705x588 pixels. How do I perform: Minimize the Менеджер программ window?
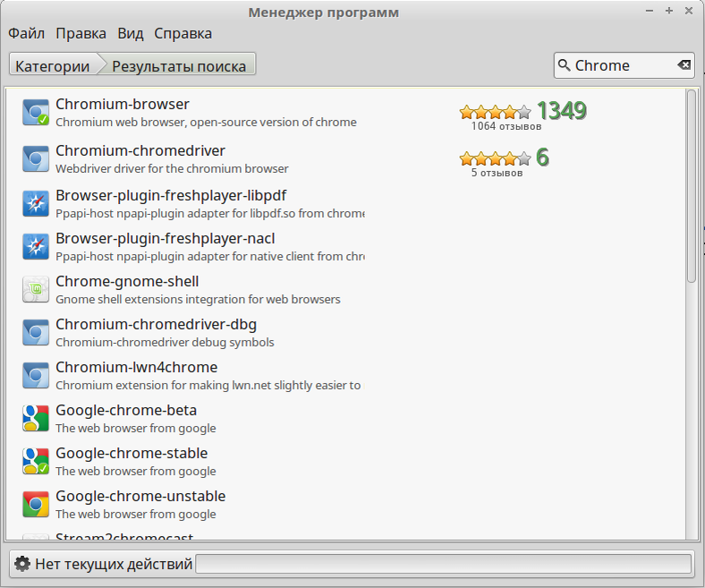click(650, 11)
